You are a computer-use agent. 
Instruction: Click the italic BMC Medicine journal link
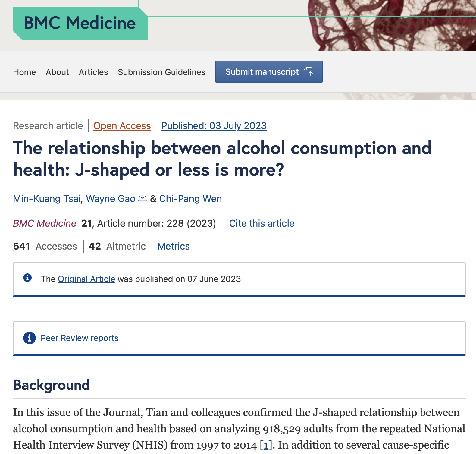pos(45,223)
